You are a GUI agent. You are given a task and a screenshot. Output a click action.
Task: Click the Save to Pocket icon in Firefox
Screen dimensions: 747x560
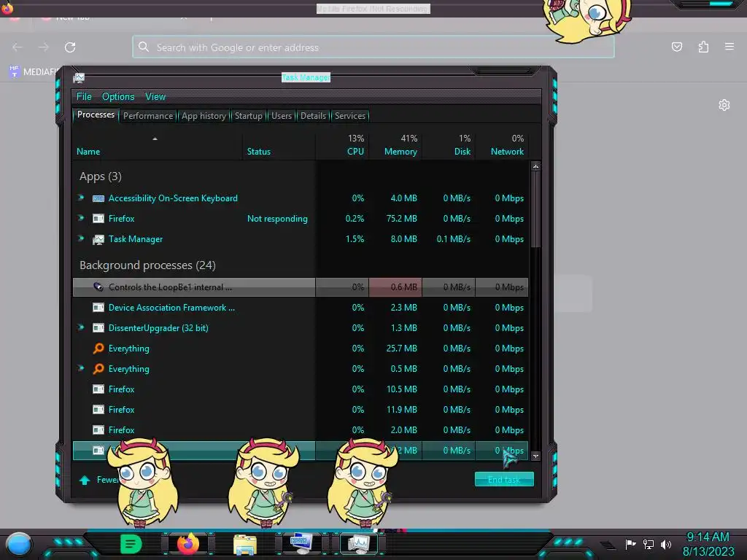676,47
